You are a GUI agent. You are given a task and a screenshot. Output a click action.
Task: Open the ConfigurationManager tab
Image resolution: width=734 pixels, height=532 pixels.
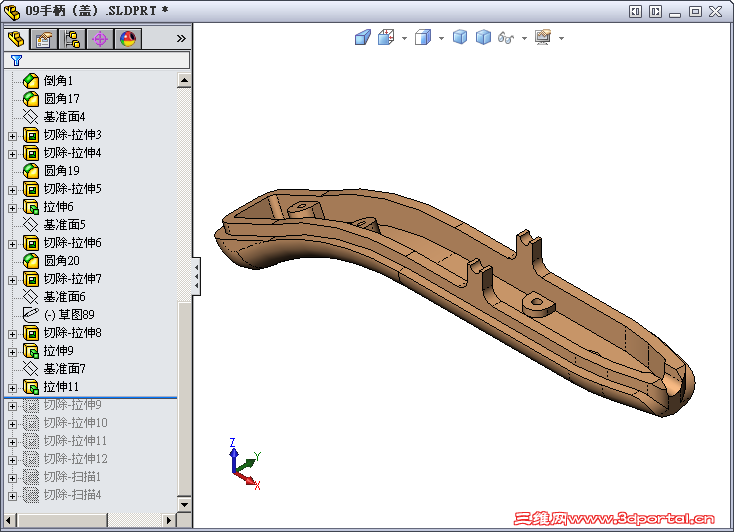(x=72, y=39)
